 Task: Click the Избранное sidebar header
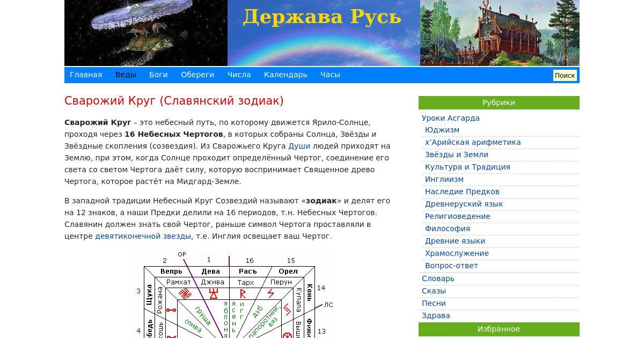click(499, 329)
